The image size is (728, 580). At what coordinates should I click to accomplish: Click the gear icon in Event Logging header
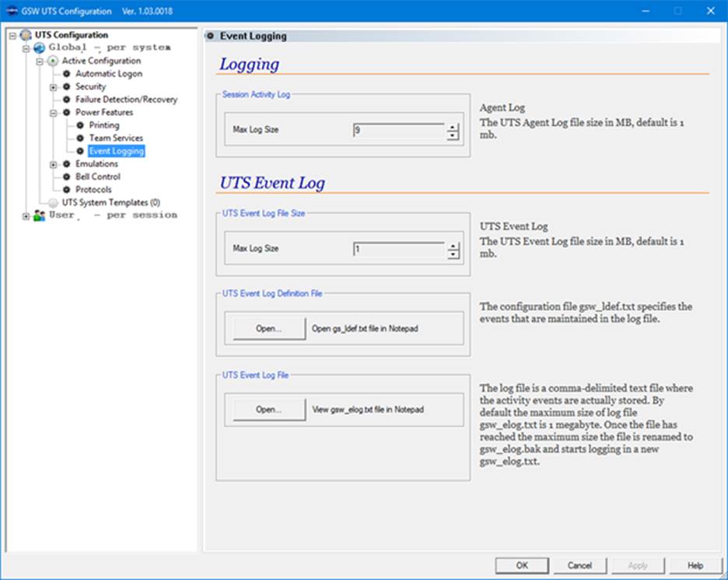[210, 36]
